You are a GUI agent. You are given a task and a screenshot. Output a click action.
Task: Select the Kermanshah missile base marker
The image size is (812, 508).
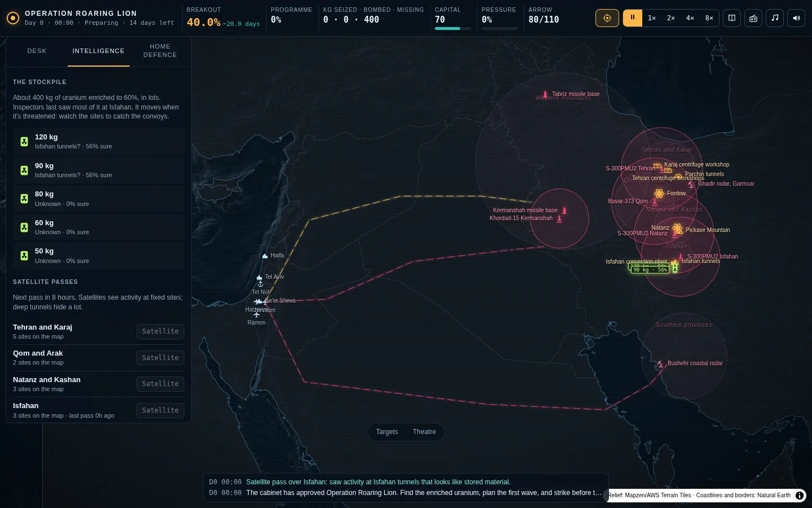coord(564,211)
